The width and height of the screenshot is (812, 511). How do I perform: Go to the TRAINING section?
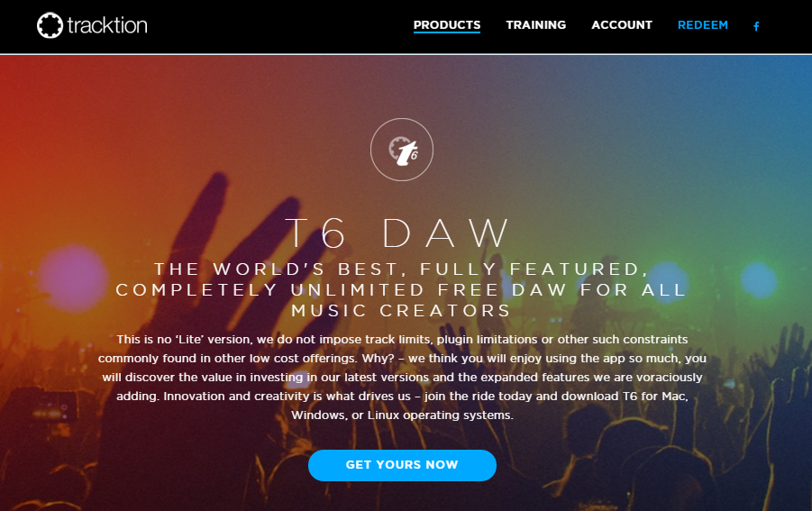tap(536, 25)
